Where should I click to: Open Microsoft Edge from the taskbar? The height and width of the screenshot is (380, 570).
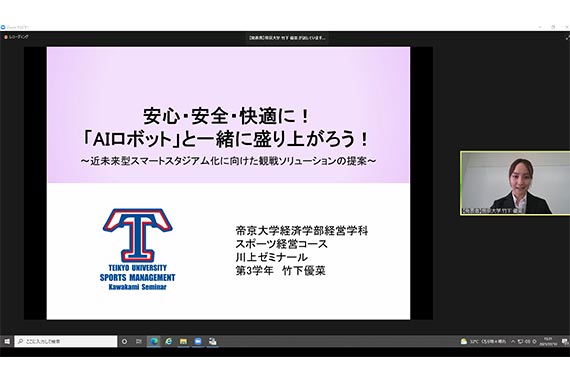pos(154,341)
